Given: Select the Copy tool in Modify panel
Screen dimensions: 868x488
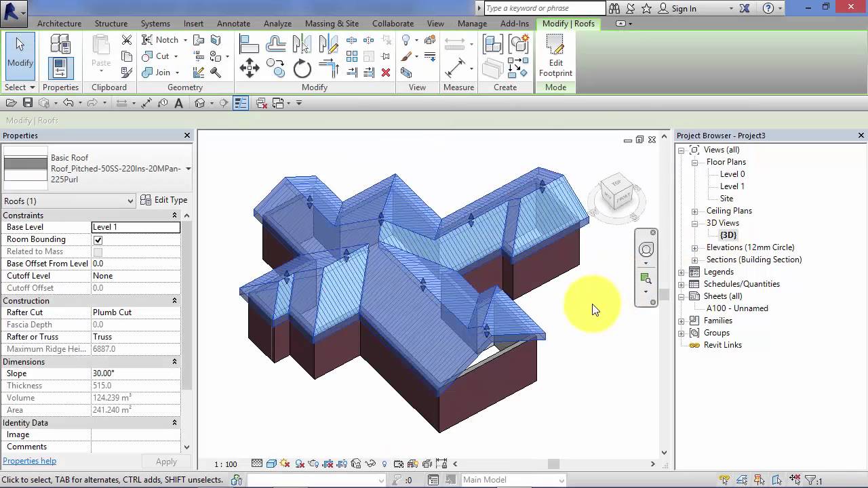Looking at the screenshot, I should point(275,68).
